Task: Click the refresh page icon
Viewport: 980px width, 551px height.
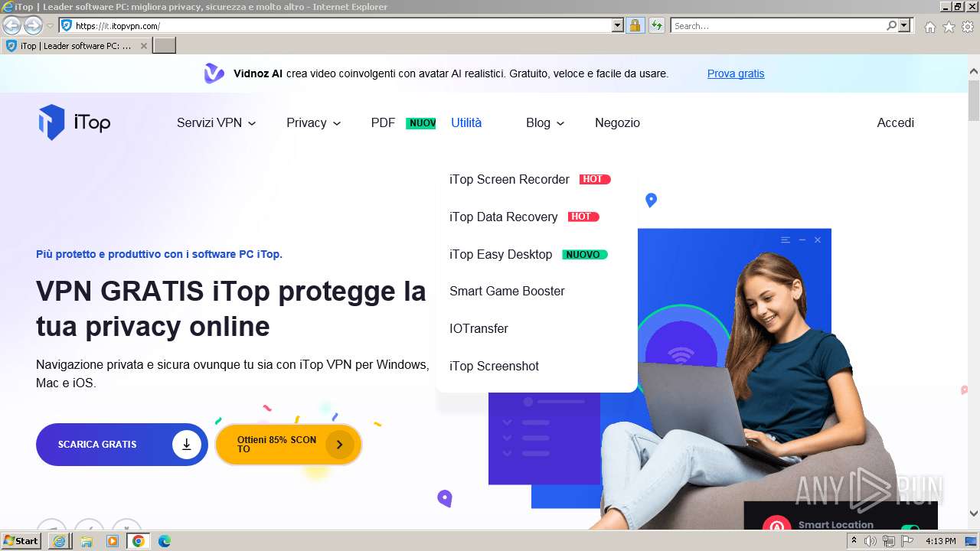Action: (656, 25)
